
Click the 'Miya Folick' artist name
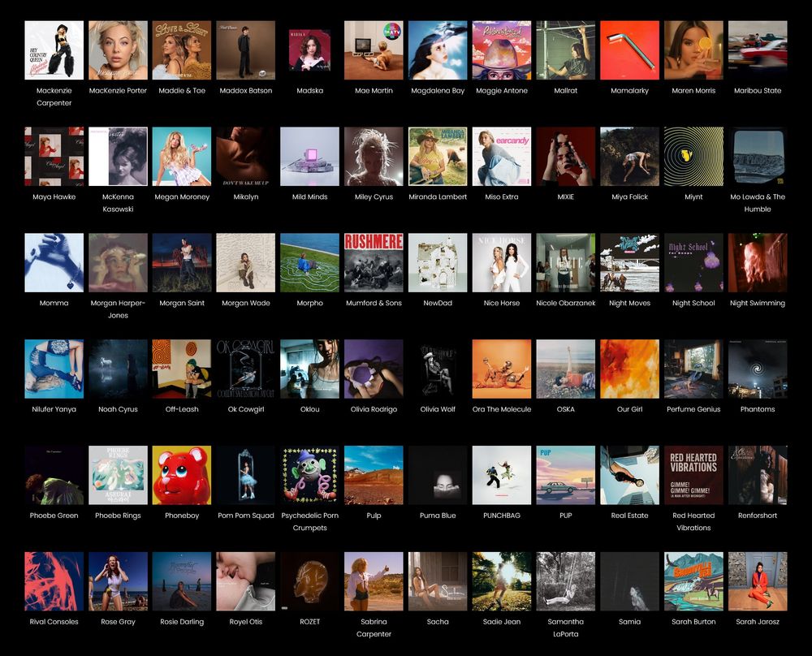tap(630, 196)
